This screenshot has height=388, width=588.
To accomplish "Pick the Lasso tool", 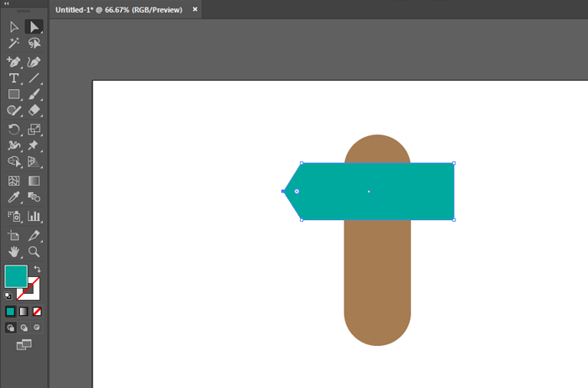I will coord(34,43).
